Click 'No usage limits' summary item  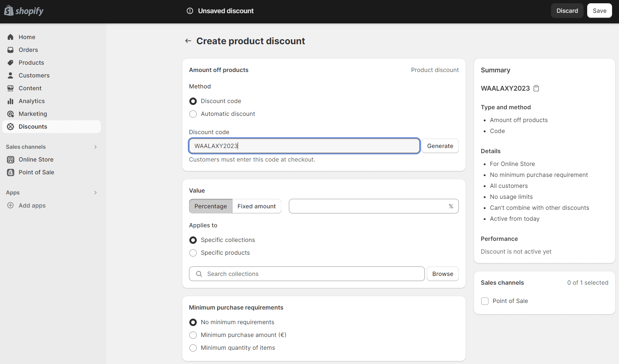pyautogui.click(x=511, y=197)
